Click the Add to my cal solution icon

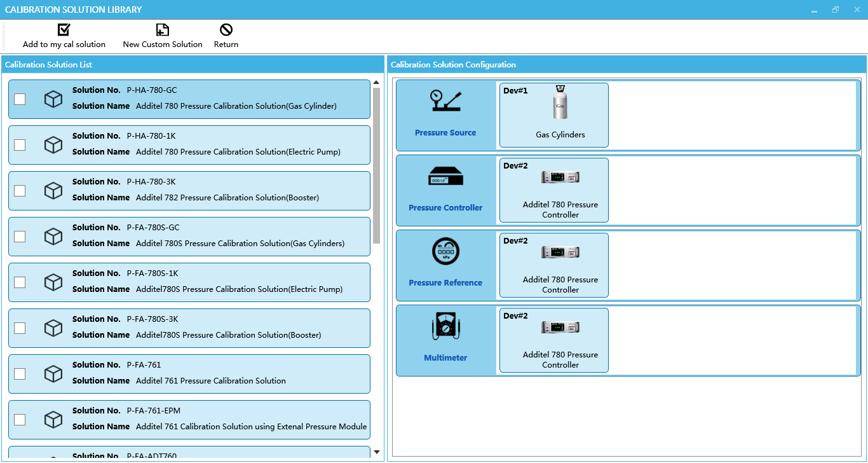tap(64, 29)
